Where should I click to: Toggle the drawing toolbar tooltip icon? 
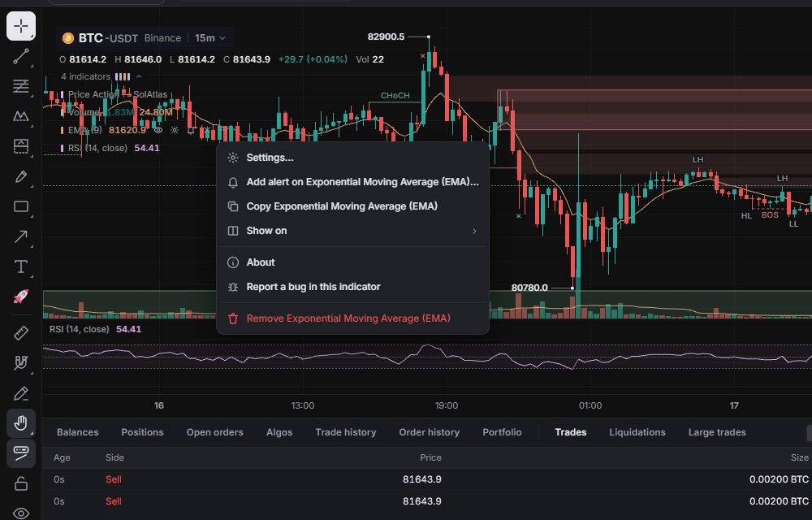click(21, 453)
